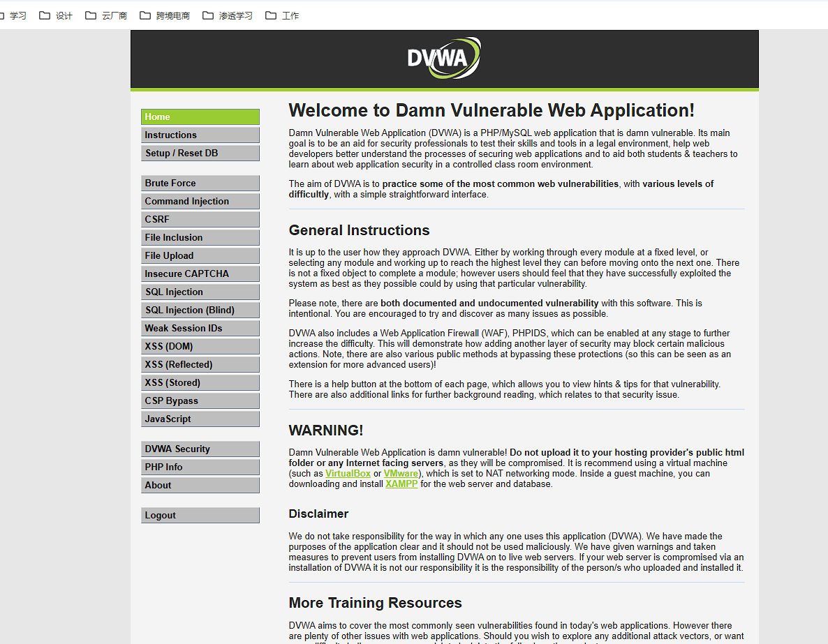828x644 pixels.
Task: Open the Brute Force module
Action: click(x=200, y=184)
